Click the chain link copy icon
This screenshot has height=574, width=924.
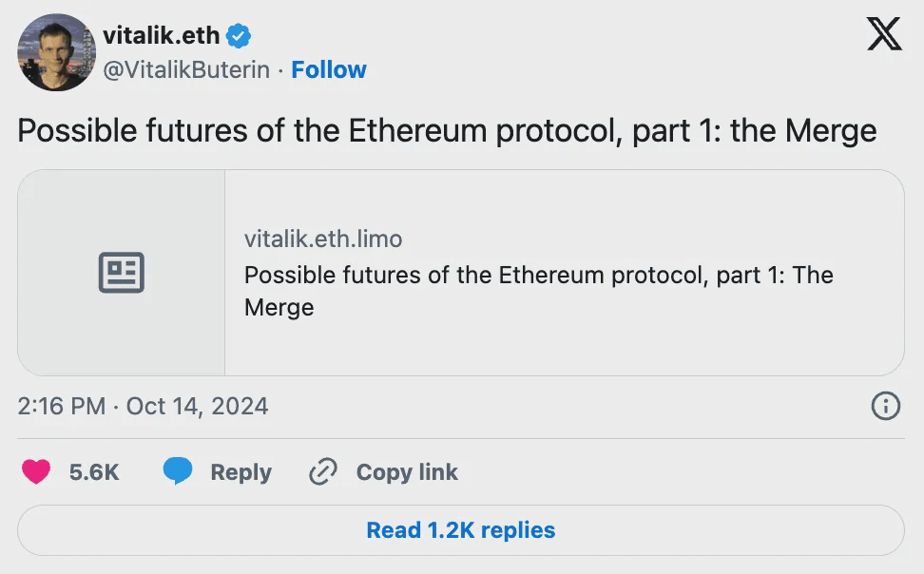coord(324,471)
